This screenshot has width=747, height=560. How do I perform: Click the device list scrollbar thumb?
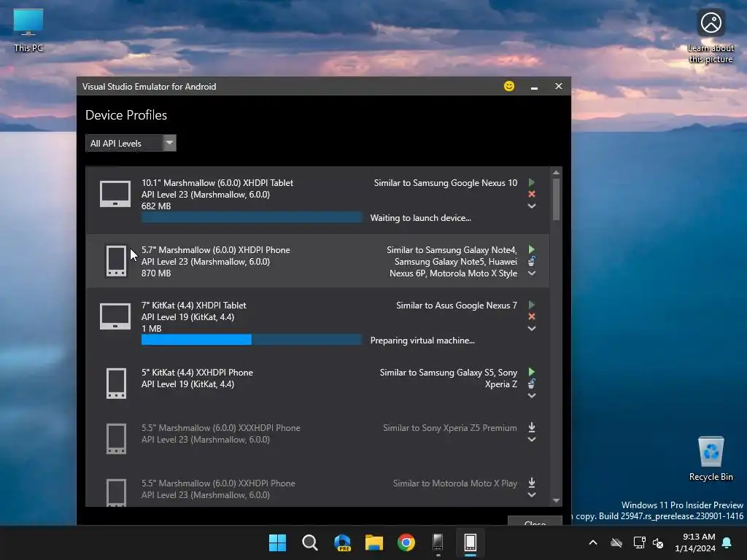tap(556, 199)
